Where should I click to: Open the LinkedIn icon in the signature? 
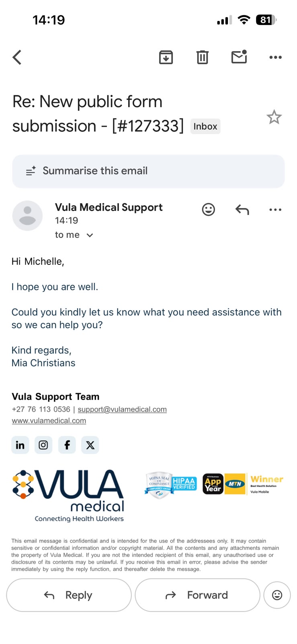point(20,445)
